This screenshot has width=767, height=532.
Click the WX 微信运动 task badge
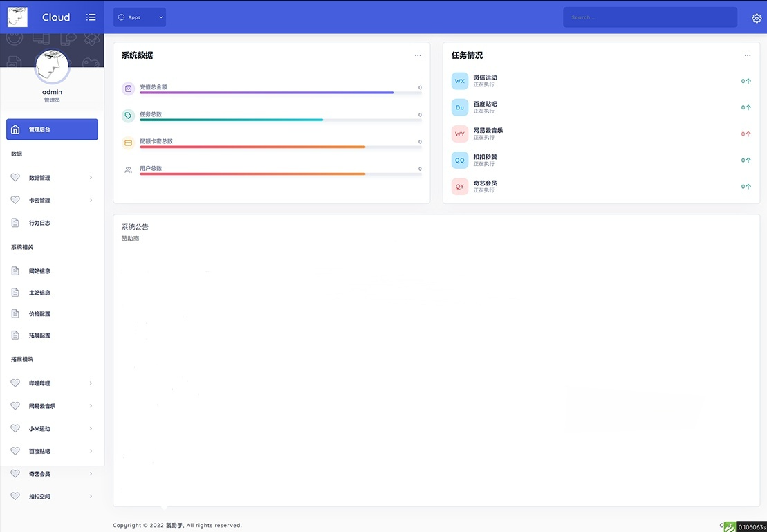click(460, 81)
